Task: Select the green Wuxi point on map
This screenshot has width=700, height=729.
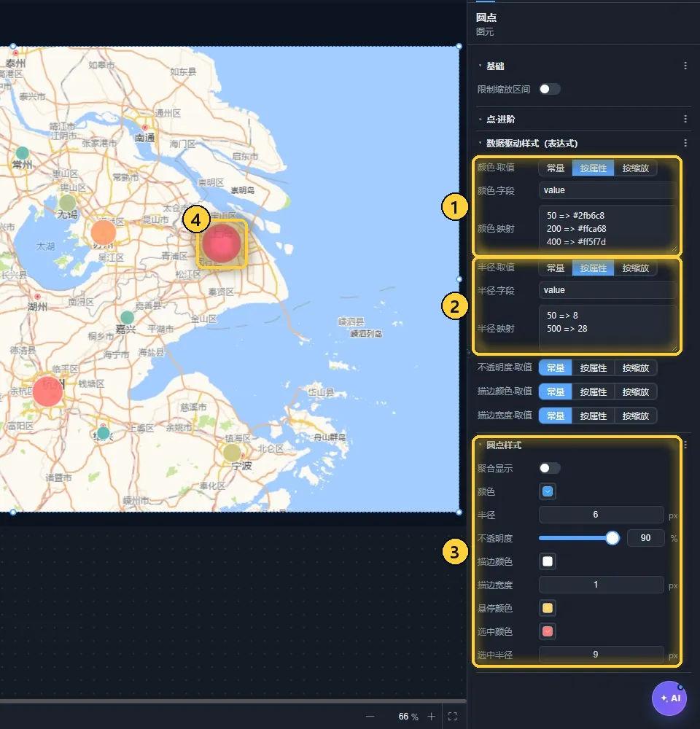Action: [x=67, y=203]
